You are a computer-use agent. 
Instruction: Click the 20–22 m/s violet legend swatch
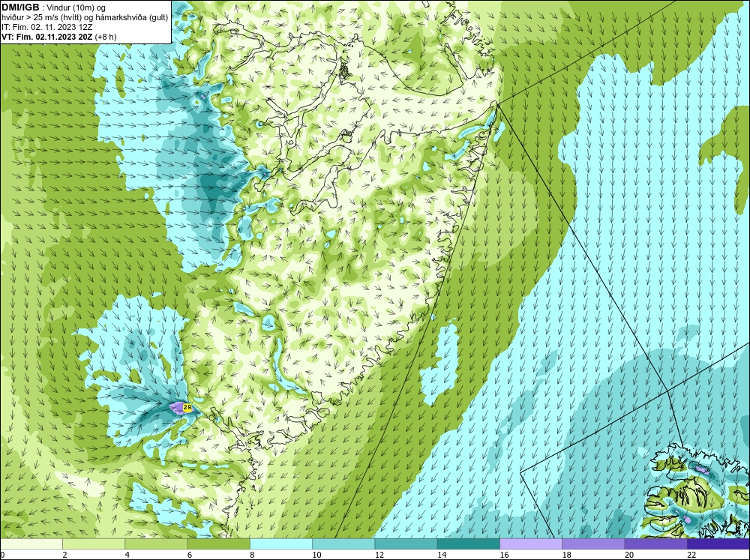[655, 544]
